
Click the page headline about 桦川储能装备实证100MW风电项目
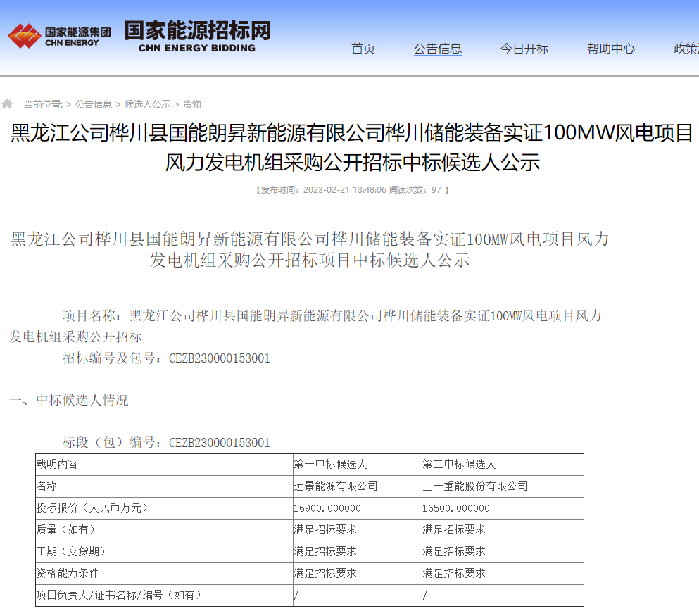(352, 148)
